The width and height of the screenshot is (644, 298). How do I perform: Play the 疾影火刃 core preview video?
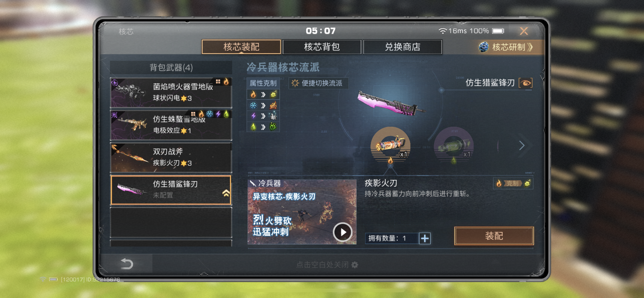342,232
